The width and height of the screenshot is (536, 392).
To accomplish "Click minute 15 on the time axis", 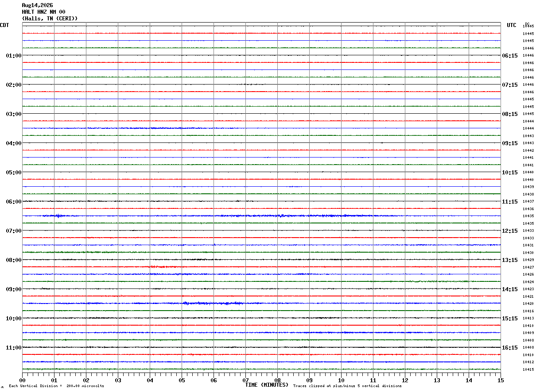I will (x=501, y=380).
